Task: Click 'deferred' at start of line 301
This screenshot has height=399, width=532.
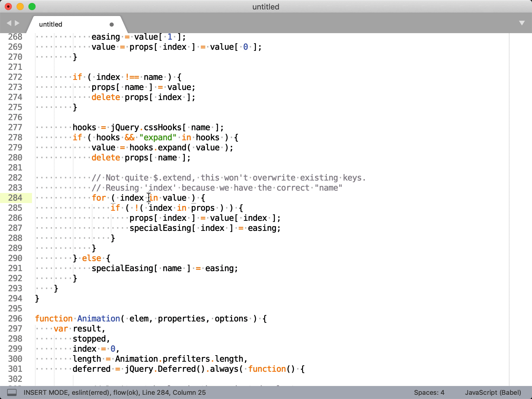Action: point(92,369)
